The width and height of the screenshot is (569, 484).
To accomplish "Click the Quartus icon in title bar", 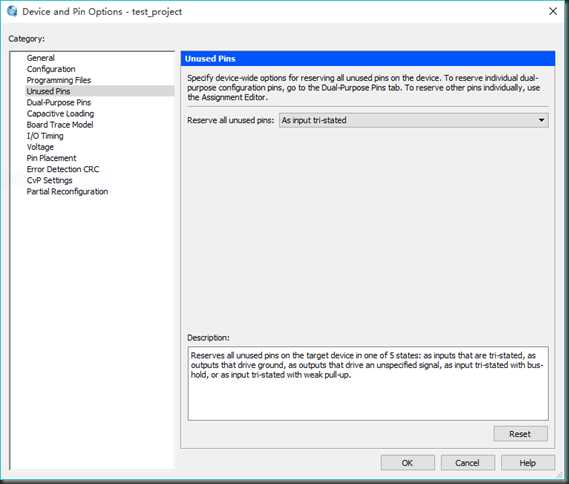I will coord(12,11).
